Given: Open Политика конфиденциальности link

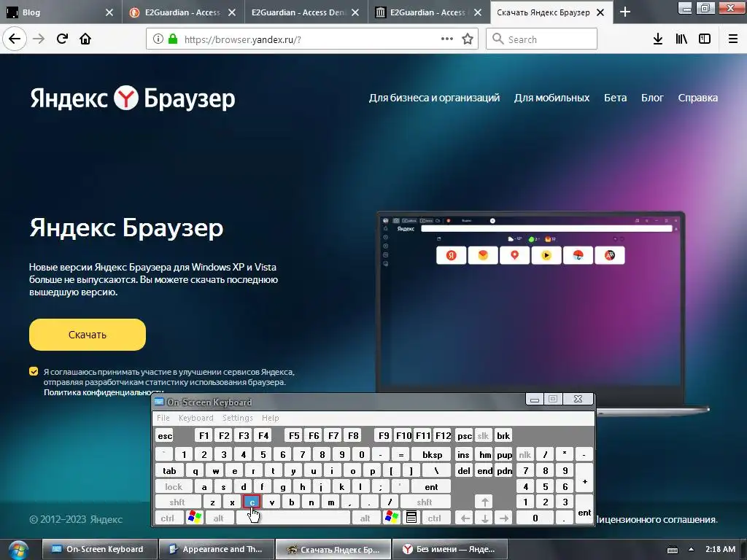Looking at the screenshot, I should (104, 392).
